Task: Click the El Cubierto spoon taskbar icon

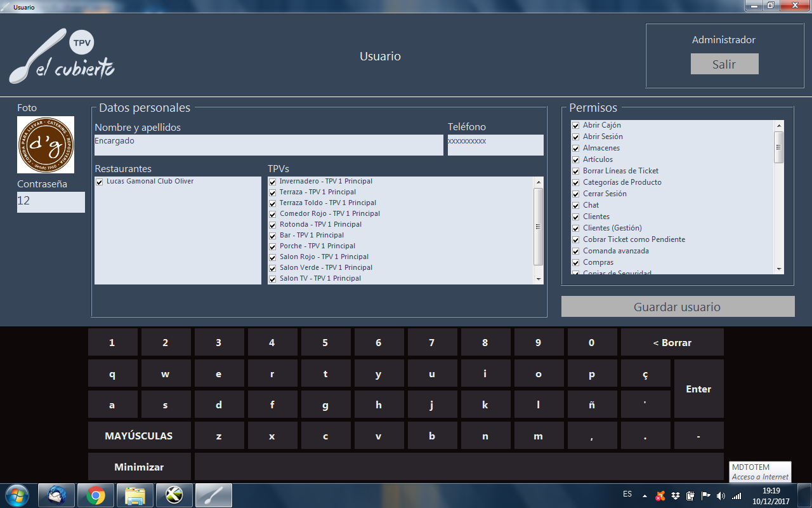Action: coord(214,495)
